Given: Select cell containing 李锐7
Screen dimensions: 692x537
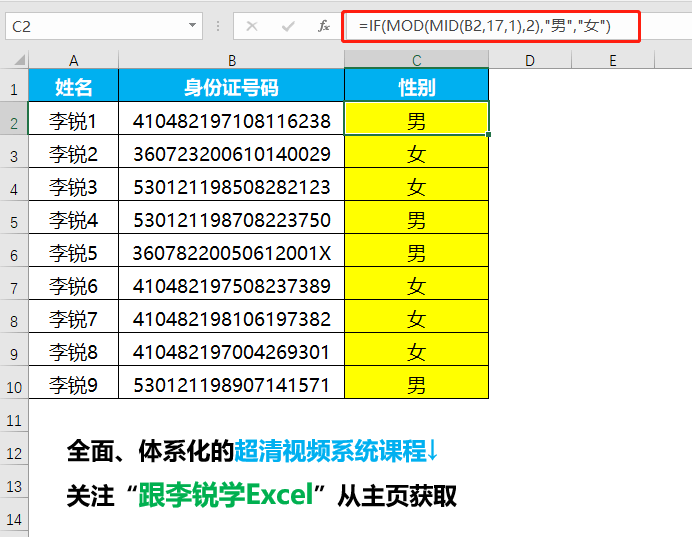Looking at the screenshot, I should click(x=74, y=317).
